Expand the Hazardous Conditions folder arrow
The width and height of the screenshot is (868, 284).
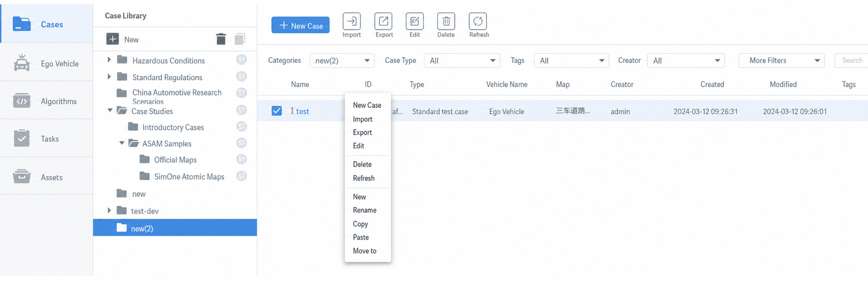109,59
